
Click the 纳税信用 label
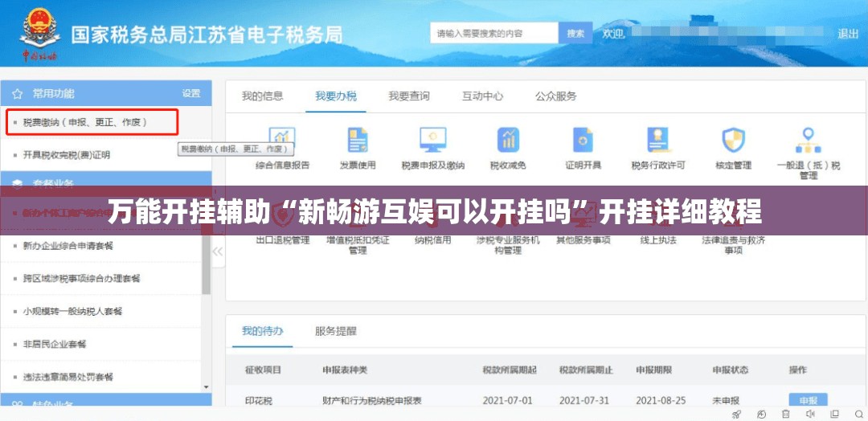click(x=433, y=240)
